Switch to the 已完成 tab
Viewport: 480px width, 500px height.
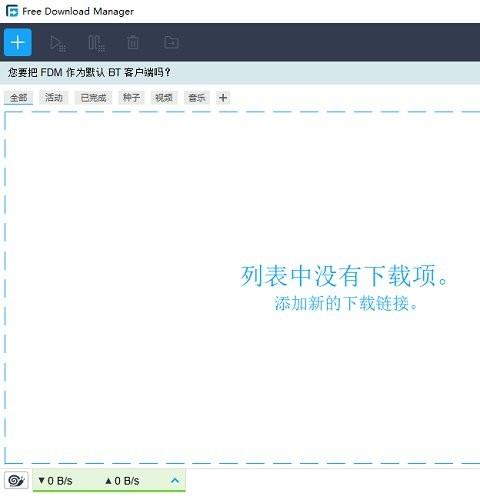(93, 98)
